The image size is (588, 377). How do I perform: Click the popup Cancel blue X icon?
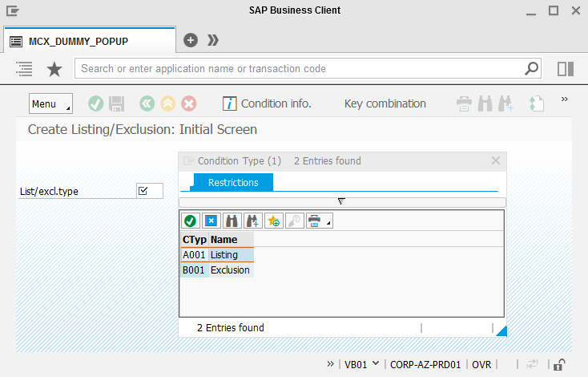(211, 221)
